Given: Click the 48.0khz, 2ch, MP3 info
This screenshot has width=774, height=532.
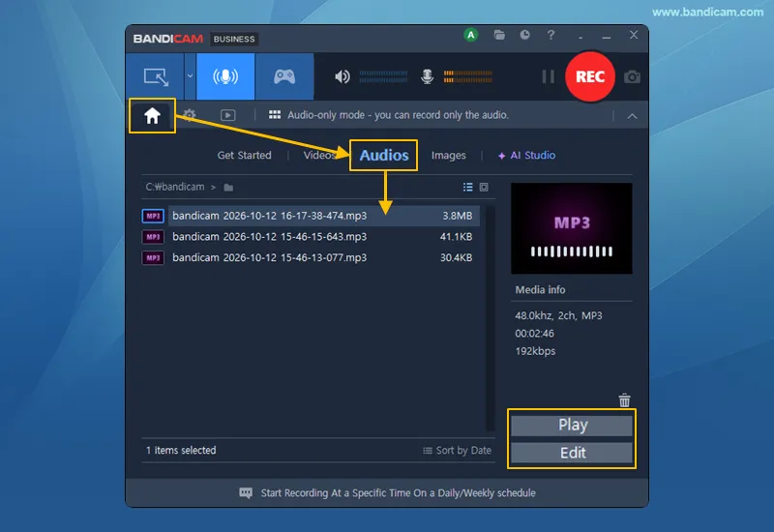Looking at the screenshot, I should click(558, 316).
